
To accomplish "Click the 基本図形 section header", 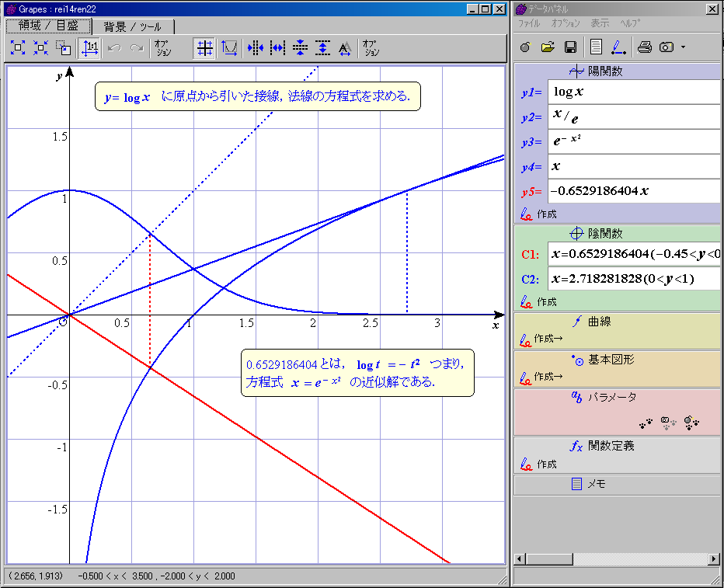I will (603, 360).
